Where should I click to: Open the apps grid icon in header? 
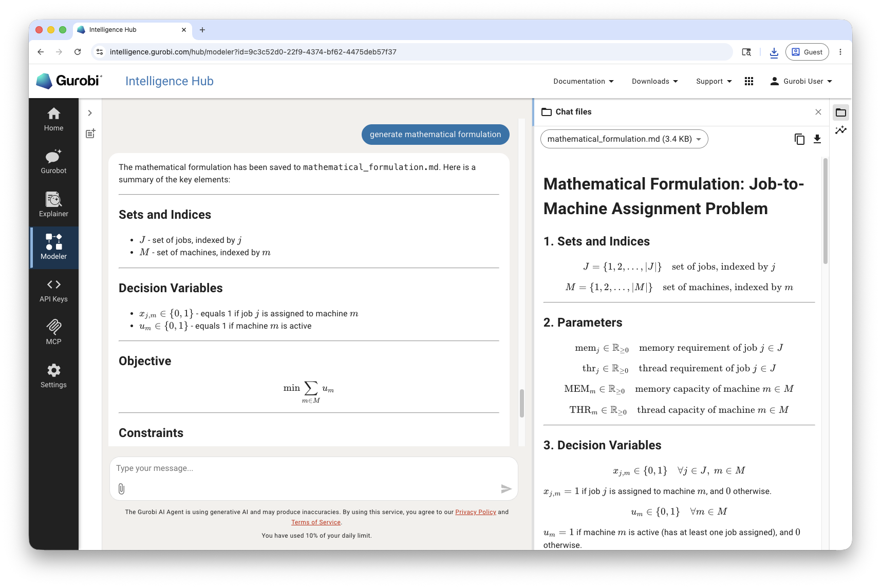749,81
